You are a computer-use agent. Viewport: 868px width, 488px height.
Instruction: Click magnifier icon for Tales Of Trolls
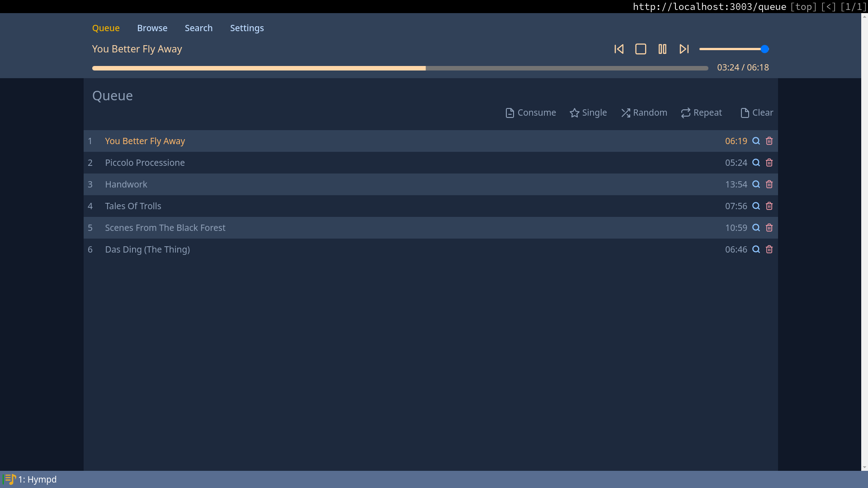point(756,206)
